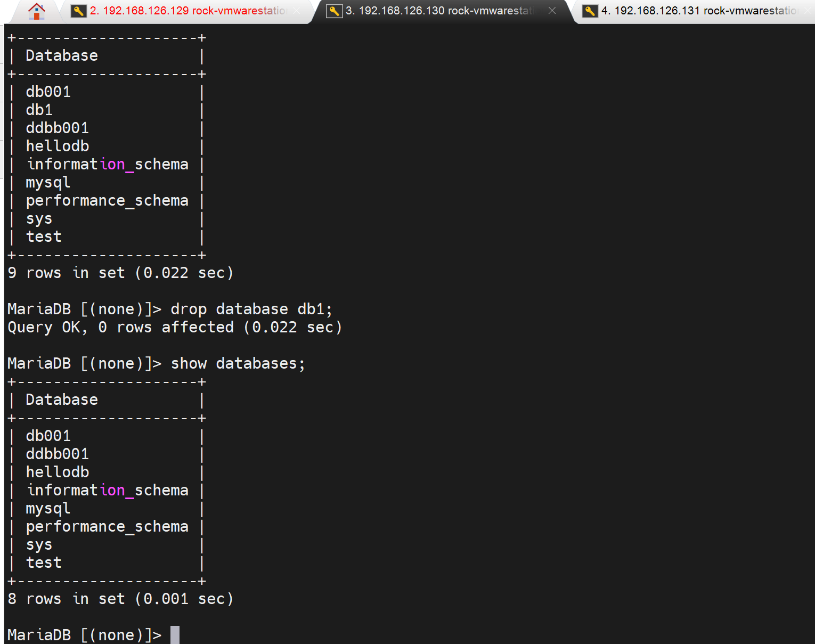Click the '9 rows in set' result line

[120, 273]
